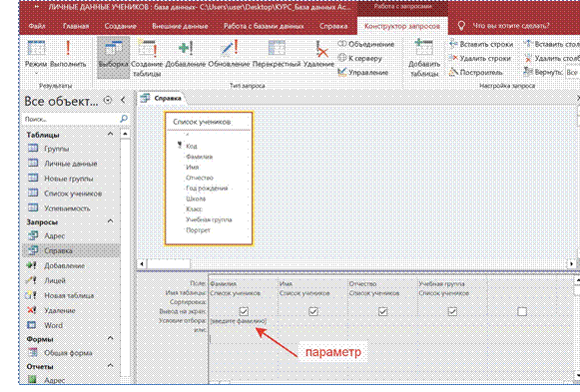Click К серверу query option
This screenshot has height=392, width=580.
pyautogui.click(x=360, y=59)
